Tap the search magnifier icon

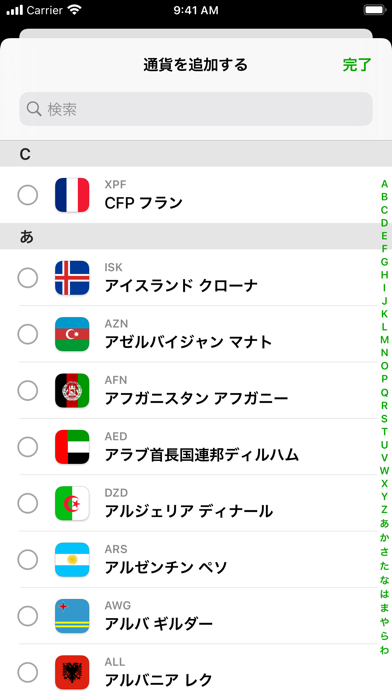[34, 109]
